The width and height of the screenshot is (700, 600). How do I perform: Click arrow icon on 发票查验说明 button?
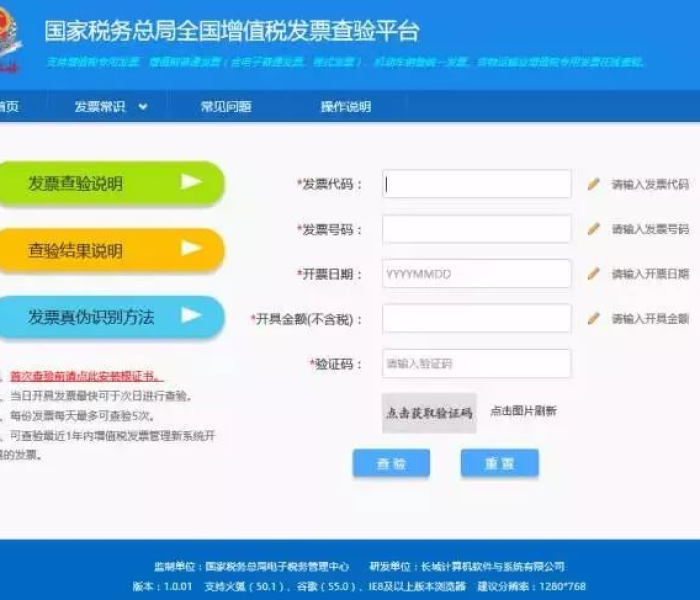[x=192, y=182]
